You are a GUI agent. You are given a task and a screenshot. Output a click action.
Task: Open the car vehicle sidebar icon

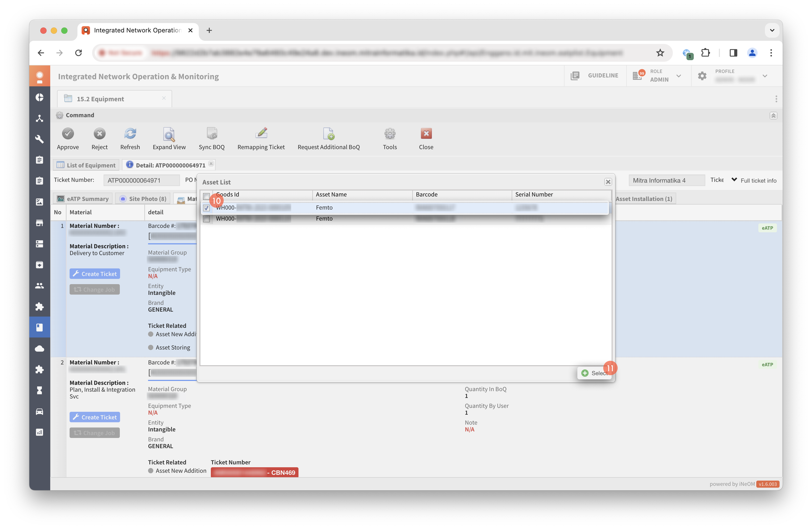pos(40,411)
